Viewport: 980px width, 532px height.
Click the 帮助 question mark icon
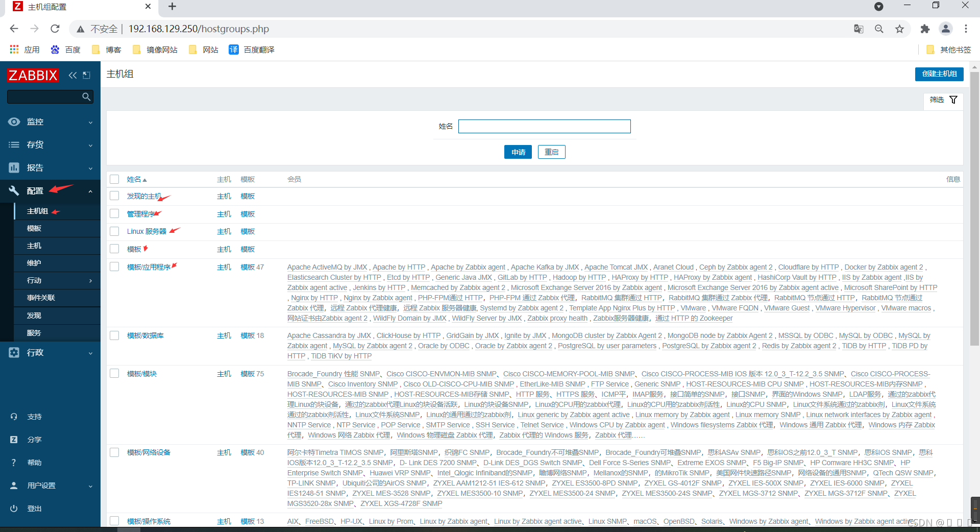pyautogui.click(x=14, y=463)
